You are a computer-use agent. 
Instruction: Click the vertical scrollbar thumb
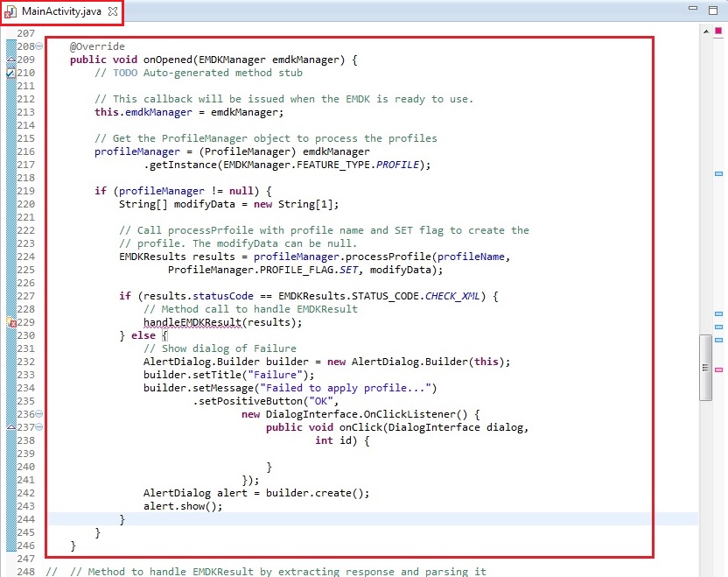[x=704, y=368]
